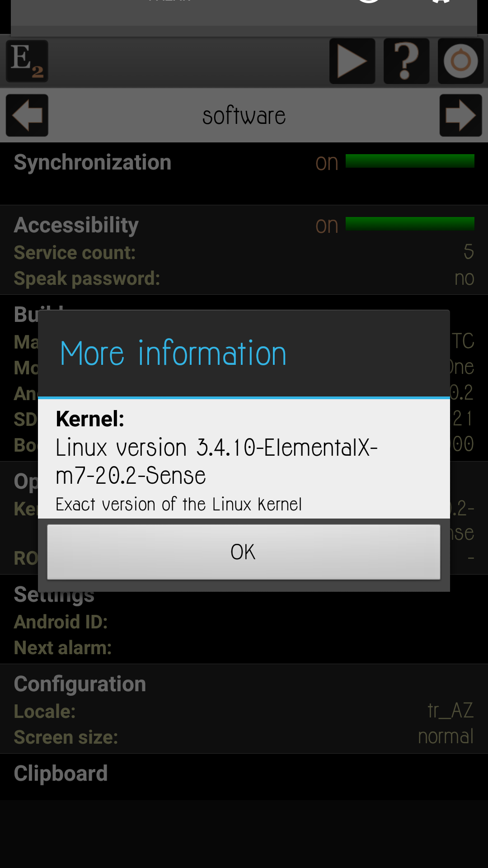Click the Service count row
The width and height of the screenshot is (488, 868).
(244, 252)
